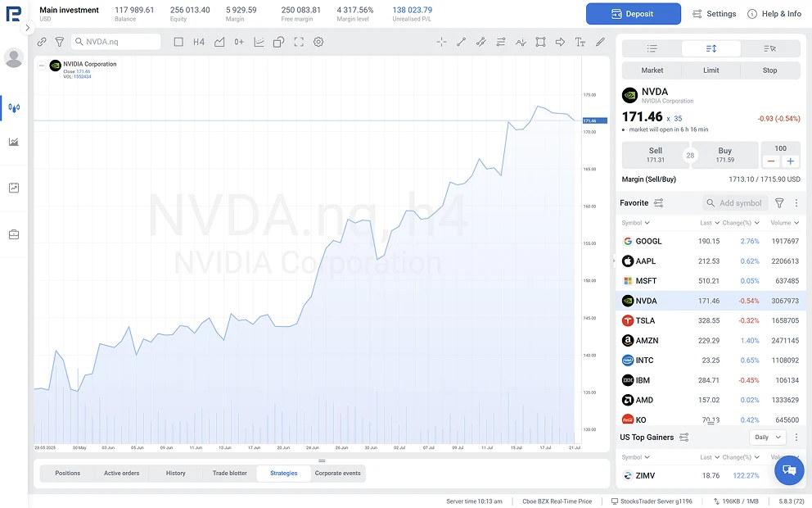Screen dimensions: 812x508
Task: Click the blue Deposit button
Action: click(633, 14)
